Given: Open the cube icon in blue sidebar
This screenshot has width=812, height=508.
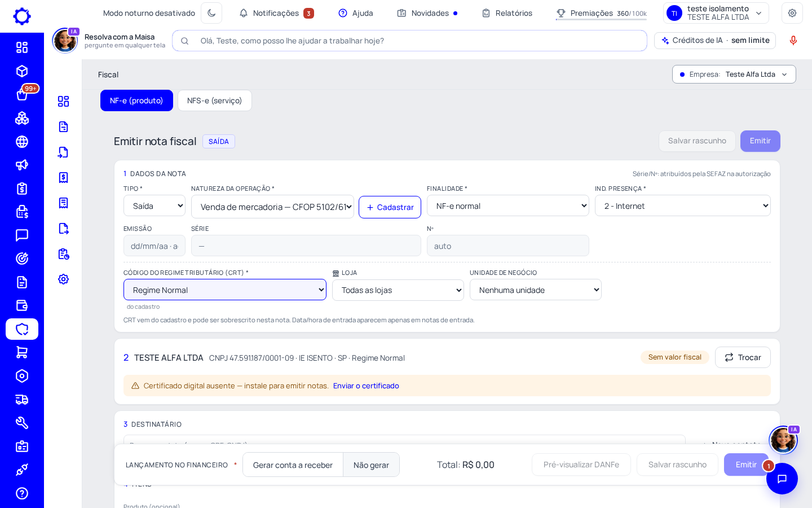Looking at the screenshot, I should point(22,71).
